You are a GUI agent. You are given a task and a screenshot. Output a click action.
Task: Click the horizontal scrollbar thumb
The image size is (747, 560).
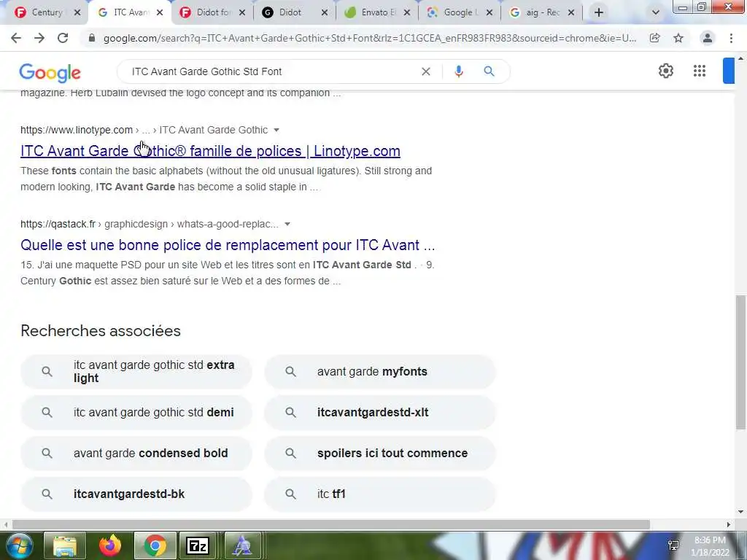330,524
